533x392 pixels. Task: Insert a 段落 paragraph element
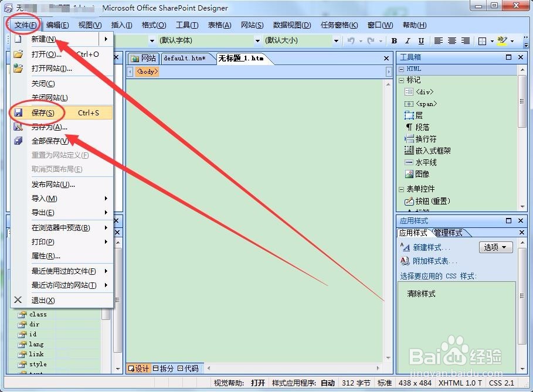(417, 127)
